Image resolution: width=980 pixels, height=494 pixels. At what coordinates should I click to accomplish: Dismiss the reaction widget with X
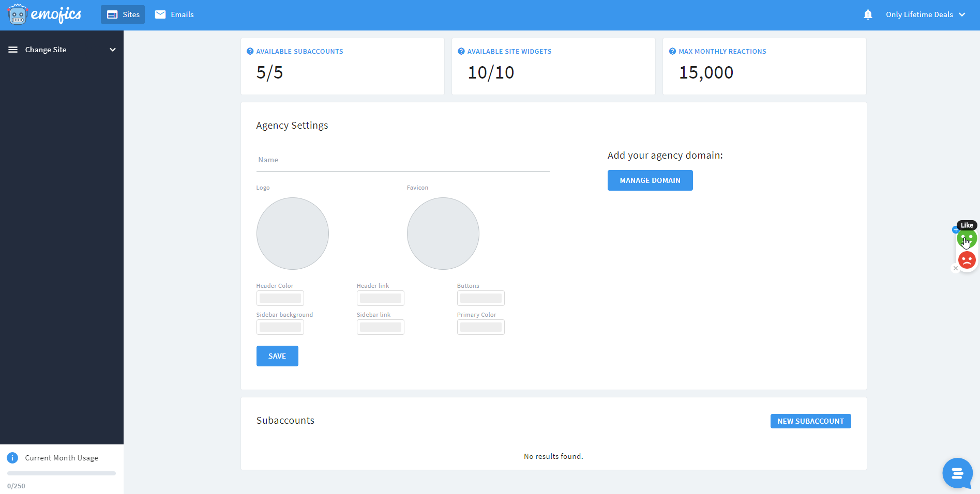[956, 268]
